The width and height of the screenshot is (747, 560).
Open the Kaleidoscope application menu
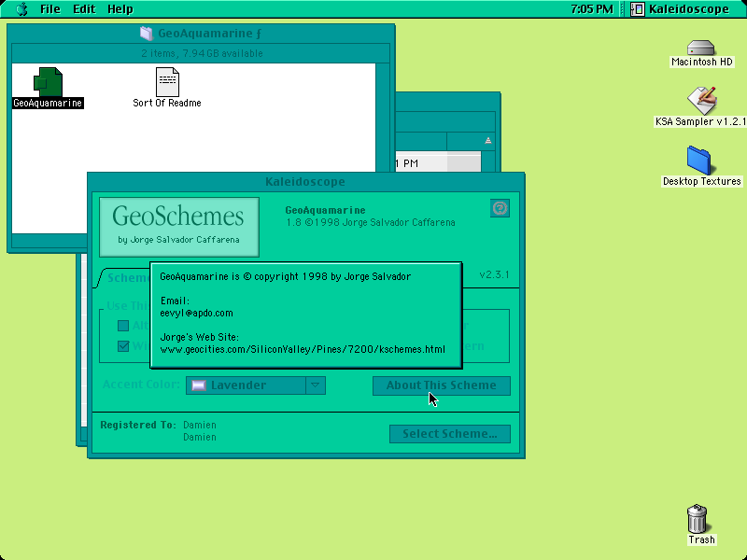680,9
